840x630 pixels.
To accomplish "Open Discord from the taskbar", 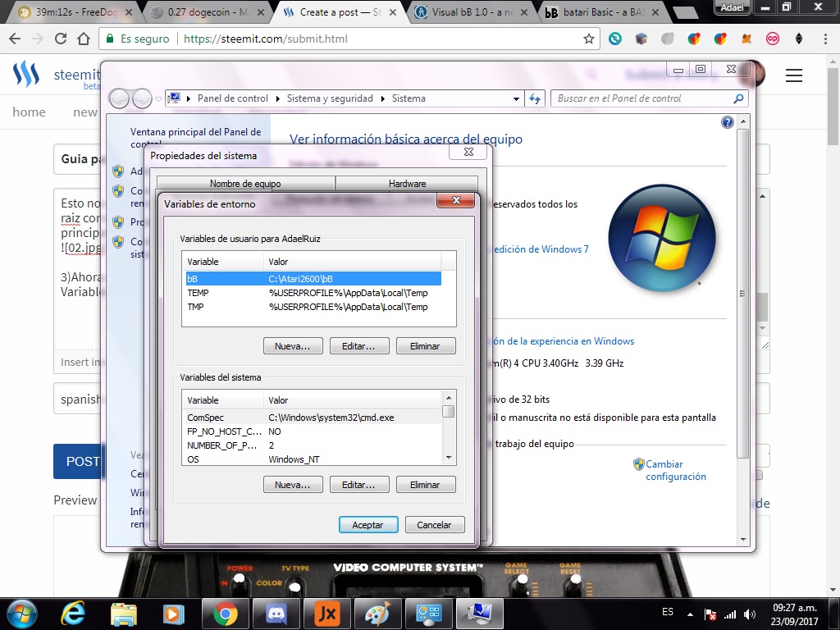I will [x=276, y=614].
